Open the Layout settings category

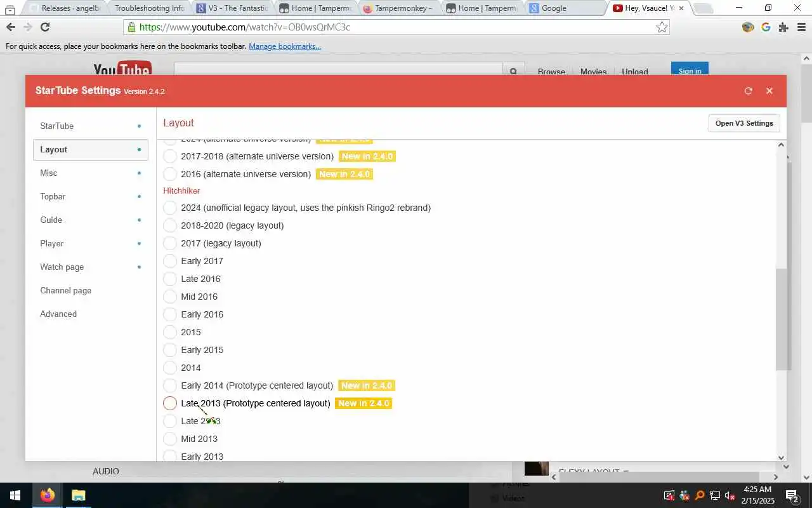point(91,149)
